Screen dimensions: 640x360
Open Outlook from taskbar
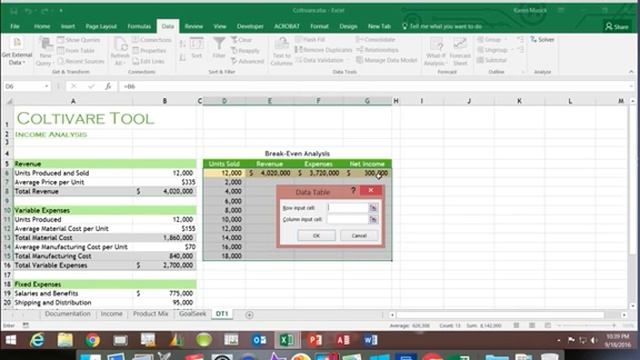259,340
